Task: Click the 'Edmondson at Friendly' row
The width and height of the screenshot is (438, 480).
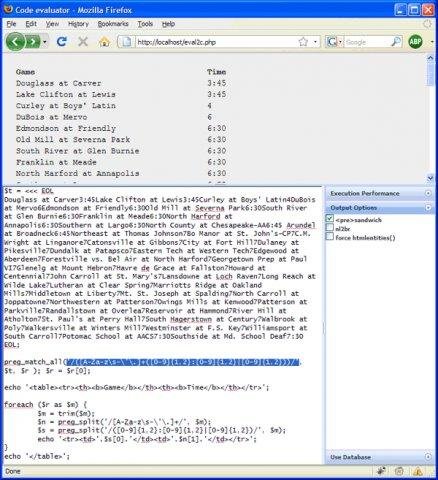Action: click(121, 128)
